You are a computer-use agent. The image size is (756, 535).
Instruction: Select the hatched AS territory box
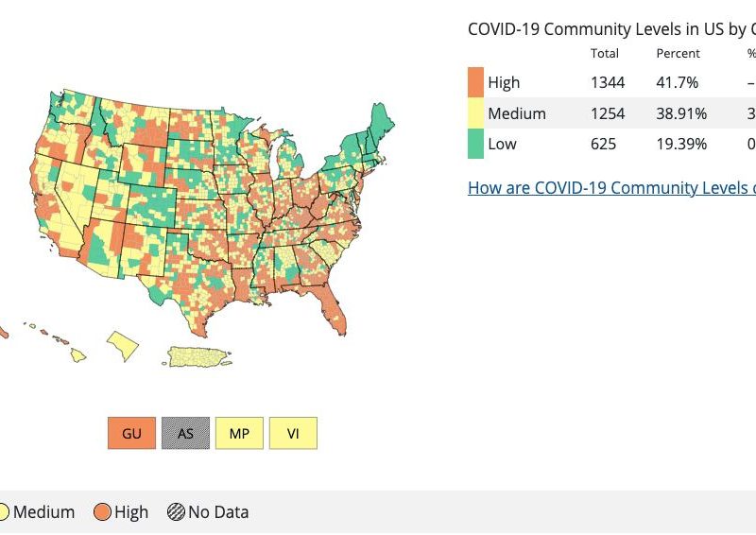(185, 433)
